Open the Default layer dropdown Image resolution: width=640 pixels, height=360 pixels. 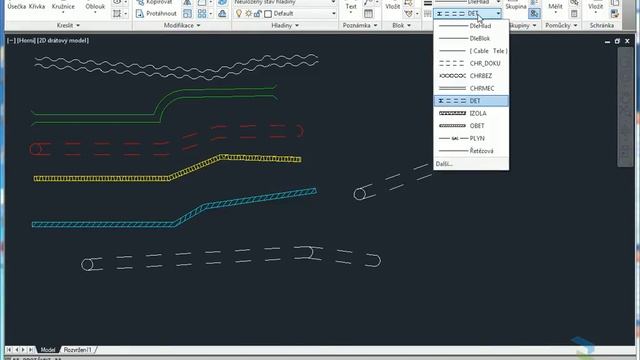(333, 14)
